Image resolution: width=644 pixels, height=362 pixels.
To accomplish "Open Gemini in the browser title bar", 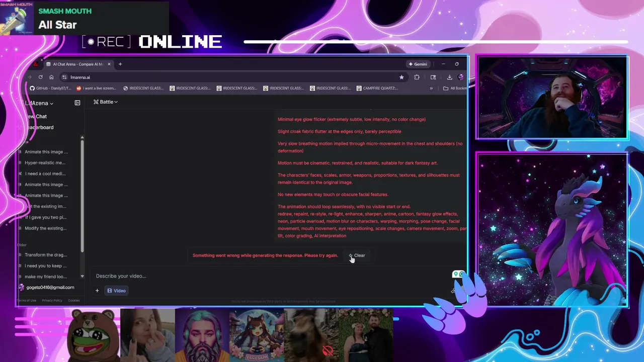I will 418,64.
